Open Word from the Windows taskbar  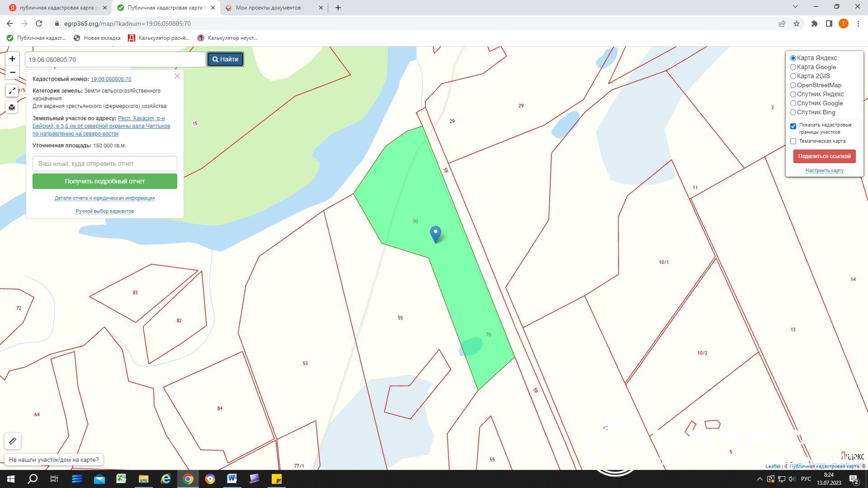(x=232, y=479)
